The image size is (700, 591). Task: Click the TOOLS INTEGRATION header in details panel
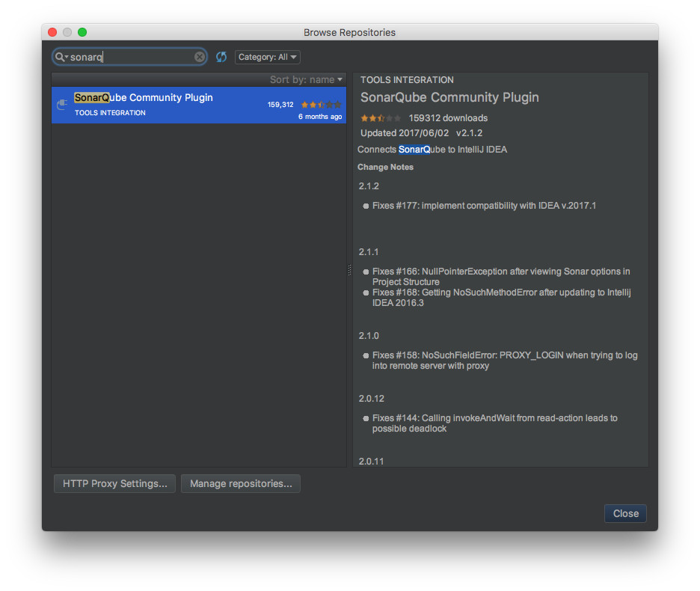click(x=407, y=80)
